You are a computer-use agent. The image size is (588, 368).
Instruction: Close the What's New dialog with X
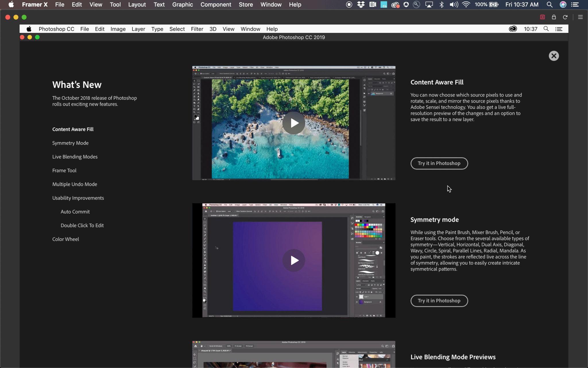pos(554,56)
